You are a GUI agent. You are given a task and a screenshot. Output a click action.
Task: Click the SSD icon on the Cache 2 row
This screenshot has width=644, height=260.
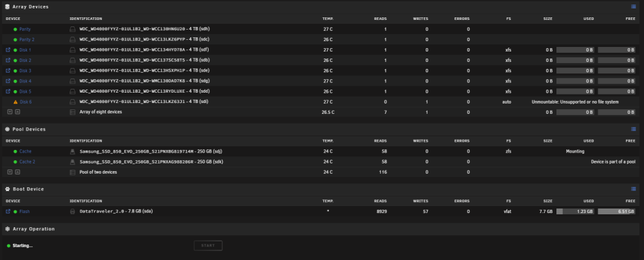pyautogui.click(x=73, y=162)
